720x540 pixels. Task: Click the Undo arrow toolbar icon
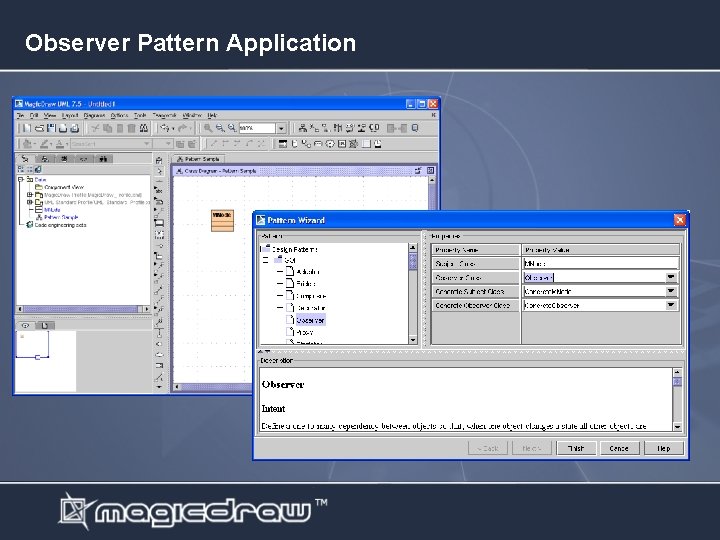pos(165,128)
